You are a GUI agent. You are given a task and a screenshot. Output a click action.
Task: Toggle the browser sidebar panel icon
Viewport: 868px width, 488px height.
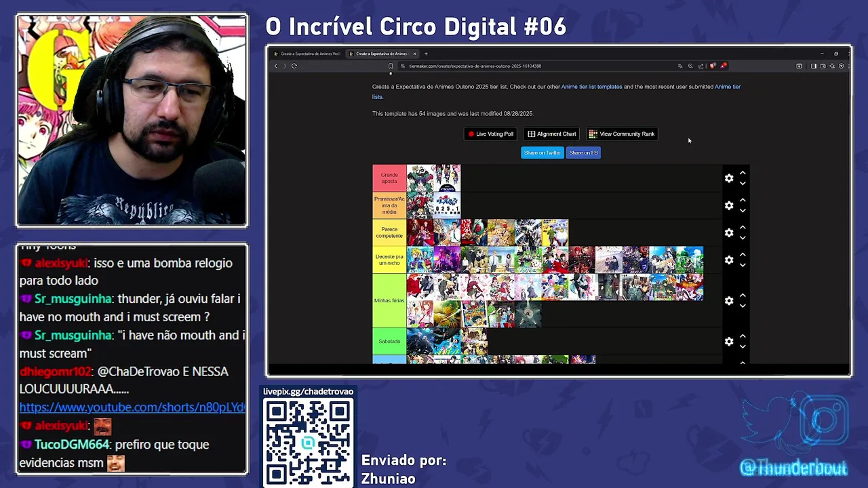(814, 66)
